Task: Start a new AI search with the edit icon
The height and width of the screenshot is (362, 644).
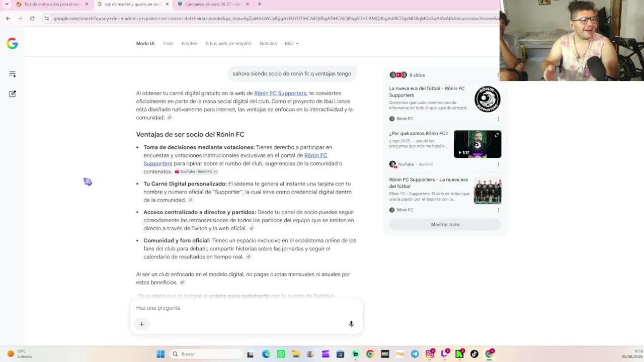Action: [13, 94]
